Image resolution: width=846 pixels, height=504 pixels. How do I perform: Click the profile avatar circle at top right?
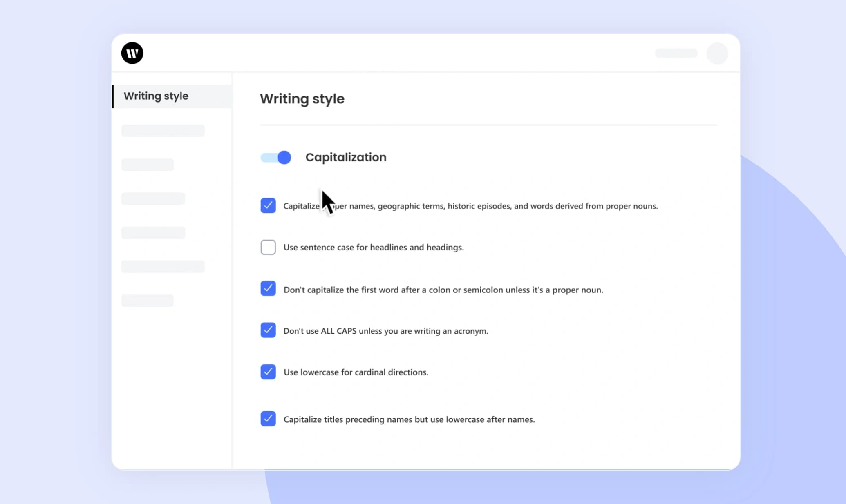717,53
